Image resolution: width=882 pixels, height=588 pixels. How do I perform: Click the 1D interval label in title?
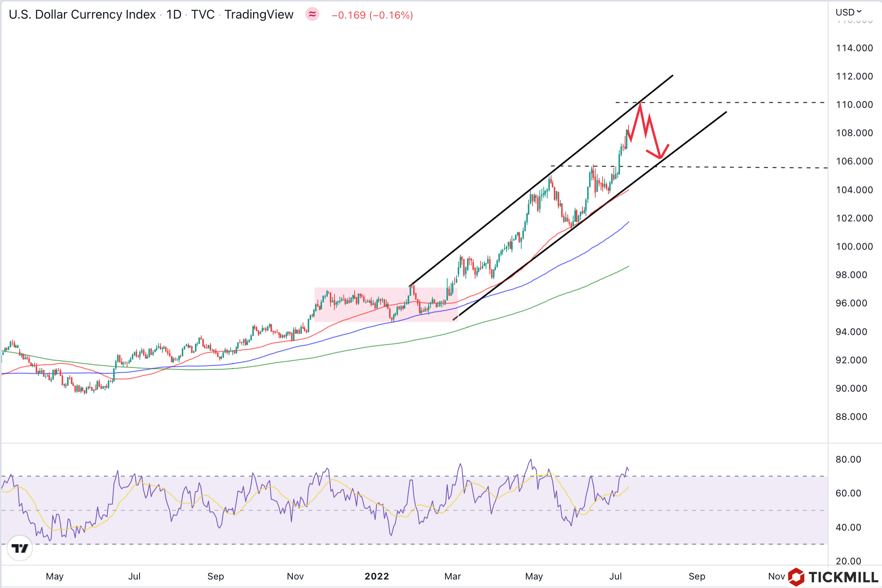174,15
